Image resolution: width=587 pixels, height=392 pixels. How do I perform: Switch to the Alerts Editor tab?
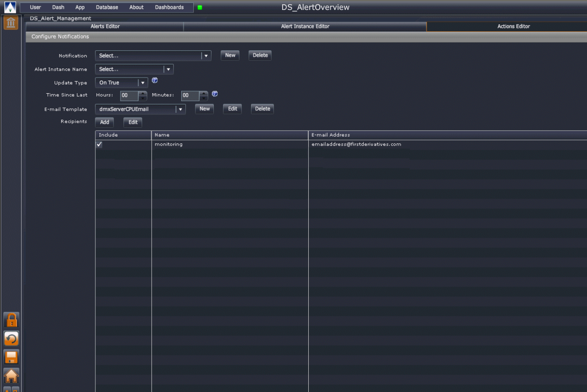click(x=105, y=26)
